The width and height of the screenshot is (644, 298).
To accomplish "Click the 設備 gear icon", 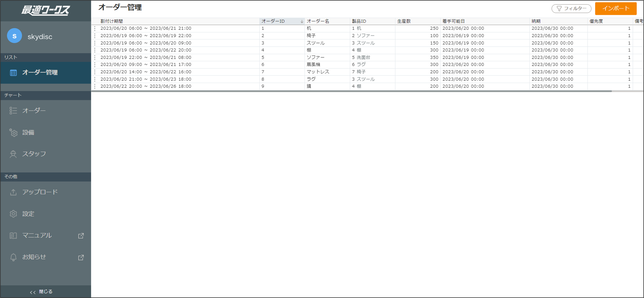I will pyautogui.click(x=13, y=132).
